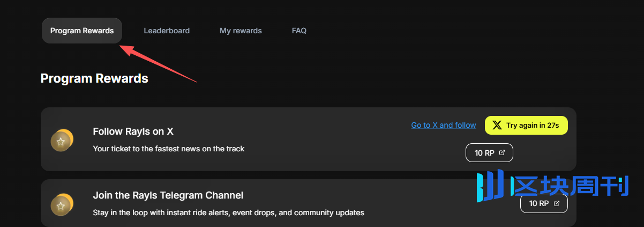Click the external link icon in the X task's RP badge
The width and height of the screenshot is (644, 227).
click(x=502, y=153)
